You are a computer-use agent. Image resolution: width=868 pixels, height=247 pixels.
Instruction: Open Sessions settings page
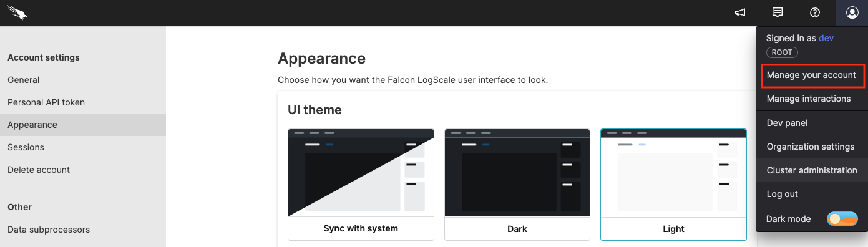[x=83, y=147]
